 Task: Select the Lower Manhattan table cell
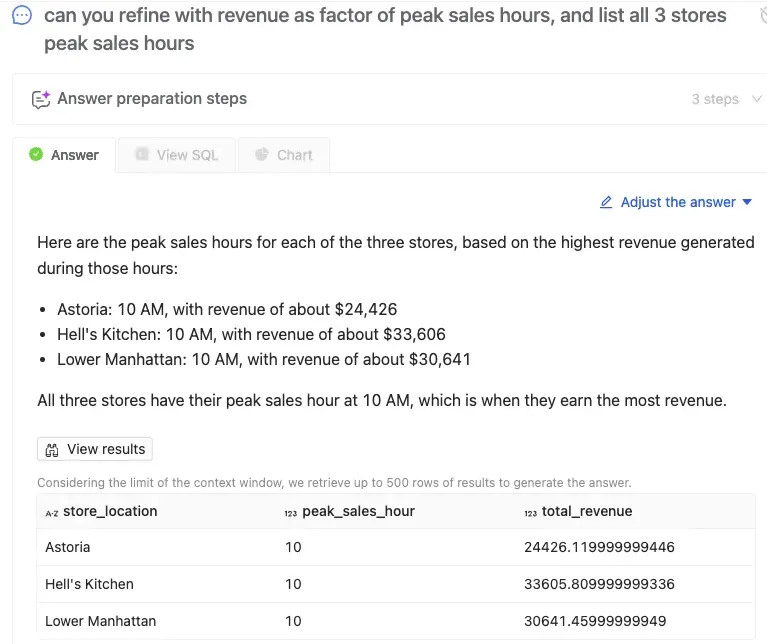coord(100,621)
